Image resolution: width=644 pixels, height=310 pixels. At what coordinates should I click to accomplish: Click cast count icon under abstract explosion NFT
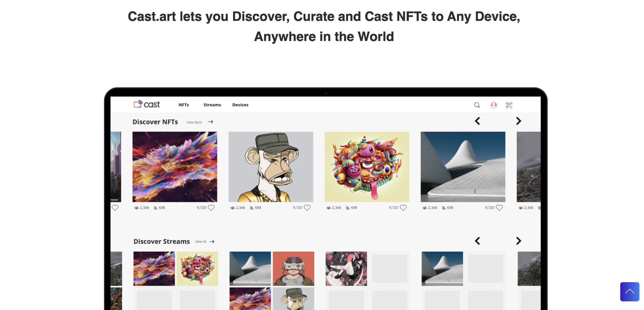click(x=156, y=208)
